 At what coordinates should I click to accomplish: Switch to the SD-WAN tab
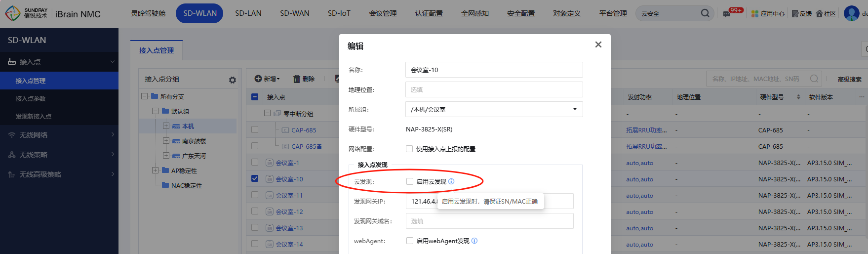(295, 13)
